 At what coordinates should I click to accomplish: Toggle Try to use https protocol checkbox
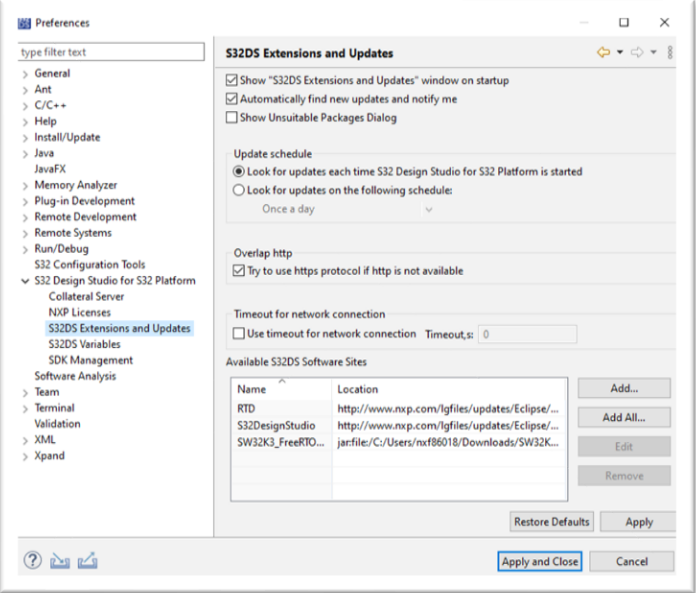coord(239,270)
